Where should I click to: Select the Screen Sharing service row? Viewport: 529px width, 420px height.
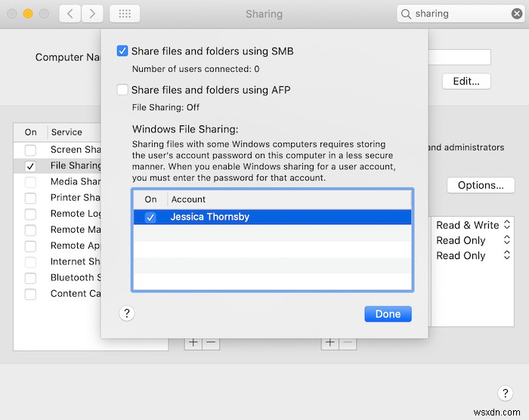pyautogui.click(x=57, y=150)
